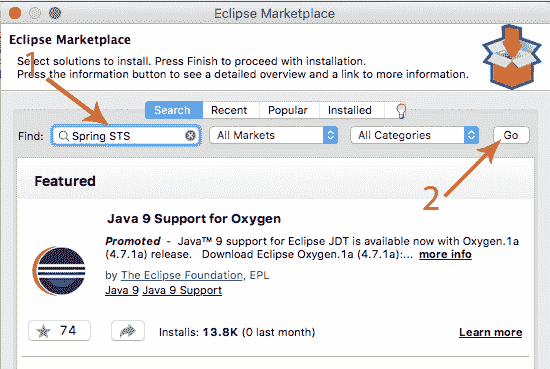Image resolution: width=550 pixels, height=369 pixels.
Task: Close the Eclipse Marketplace window
Action: point(15,13)
